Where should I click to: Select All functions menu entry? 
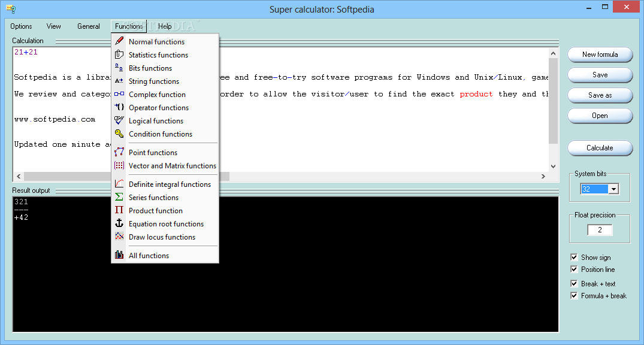[165, 255]
